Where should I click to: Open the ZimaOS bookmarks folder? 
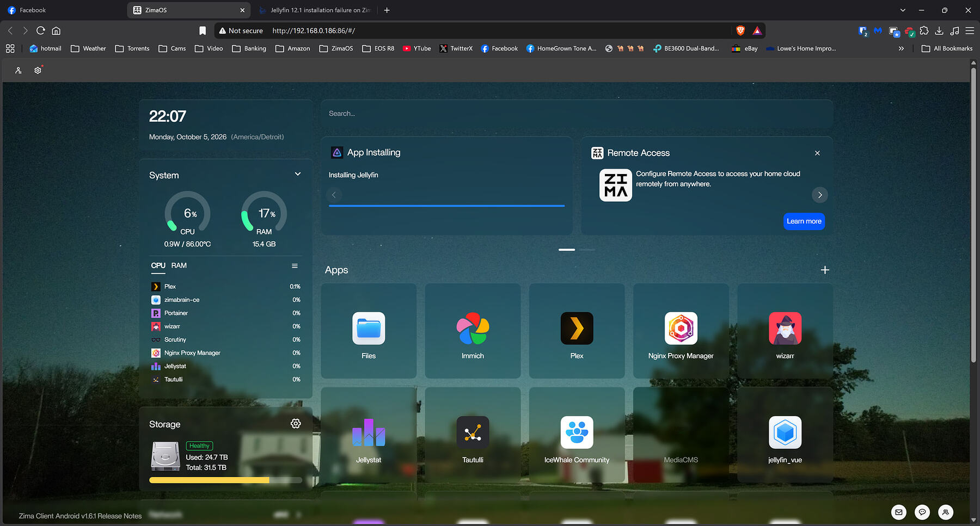pyautogui.click(x=336, y=48)
